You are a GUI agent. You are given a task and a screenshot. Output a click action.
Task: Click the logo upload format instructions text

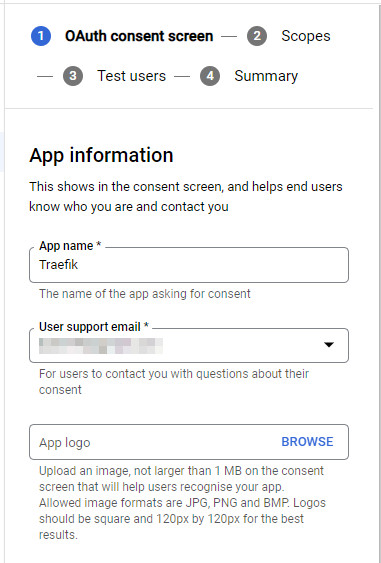tap(182, 503)
